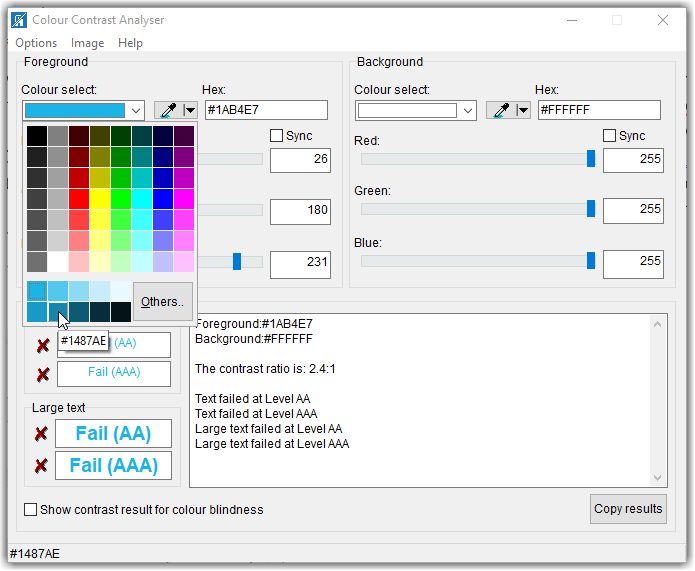Expand the background eyedropper options arrow
The width and height of the screenshot is (695, 571).
522,110
